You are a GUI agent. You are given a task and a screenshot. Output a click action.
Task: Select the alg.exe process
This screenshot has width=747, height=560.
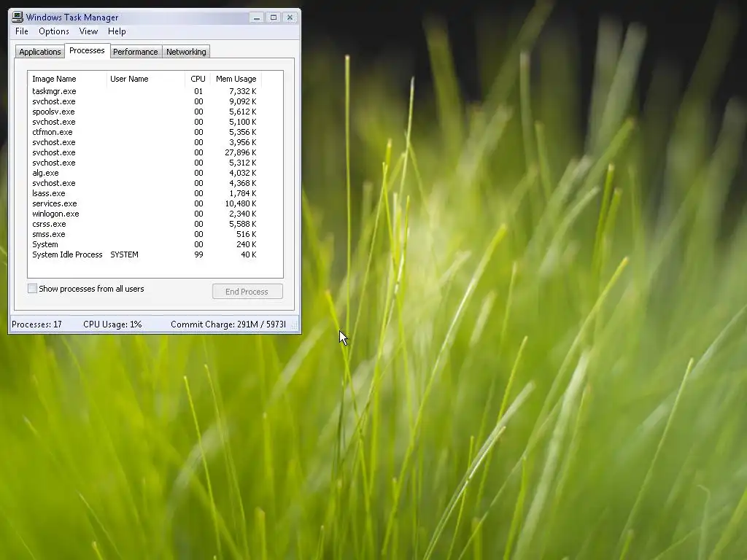[x=144, y=174]
